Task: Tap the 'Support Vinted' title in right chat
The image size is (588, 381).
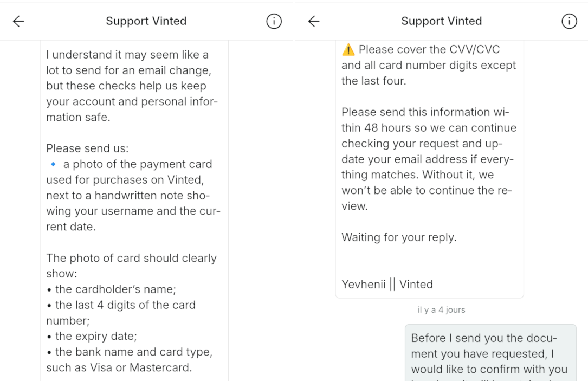Action: tap(441, 21)
